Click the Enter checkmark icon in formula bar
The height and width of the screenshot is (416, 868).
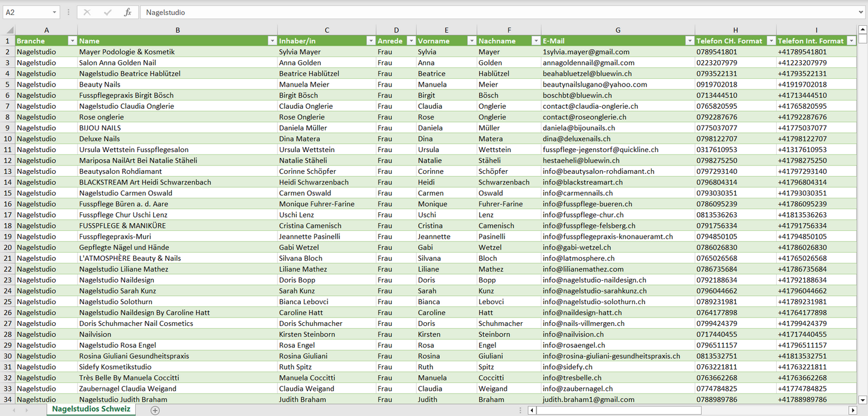pos(108,12)
